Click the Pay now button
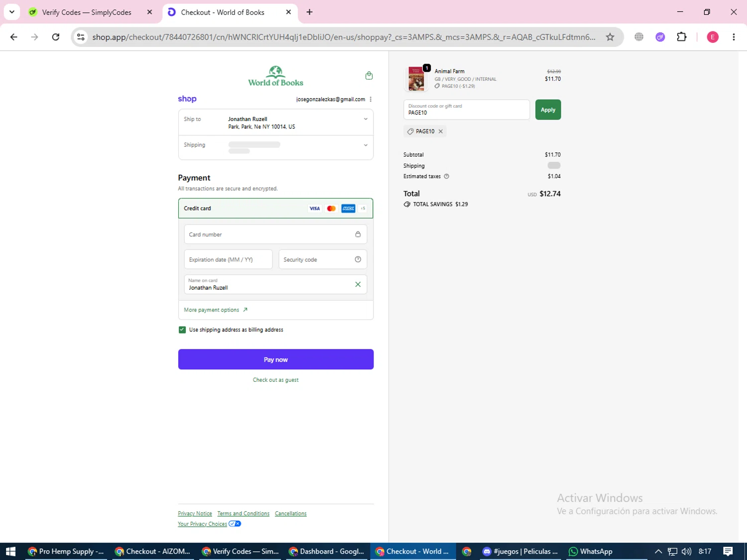Screen dimensions: 747x560 [276, 359]
